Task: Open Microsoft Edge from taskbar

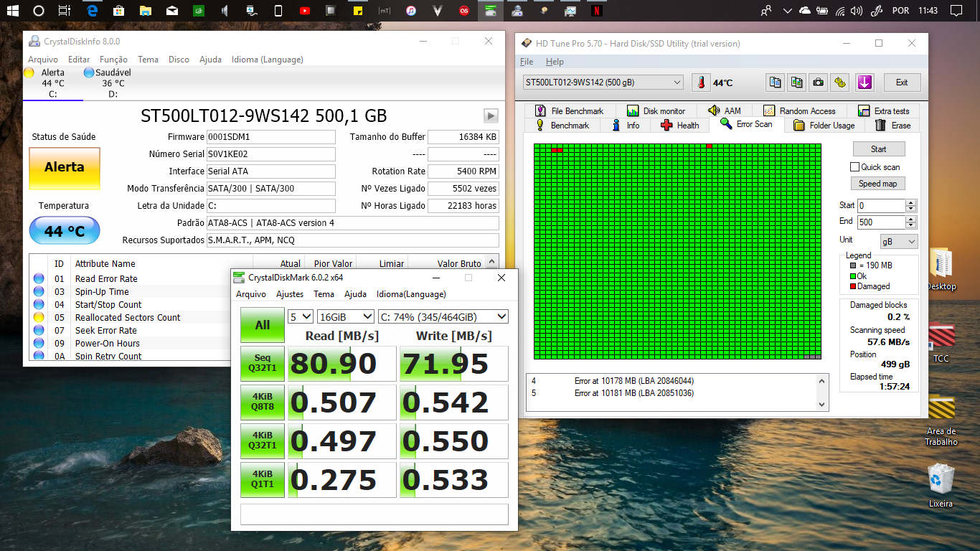Action: tap(92, 11)
